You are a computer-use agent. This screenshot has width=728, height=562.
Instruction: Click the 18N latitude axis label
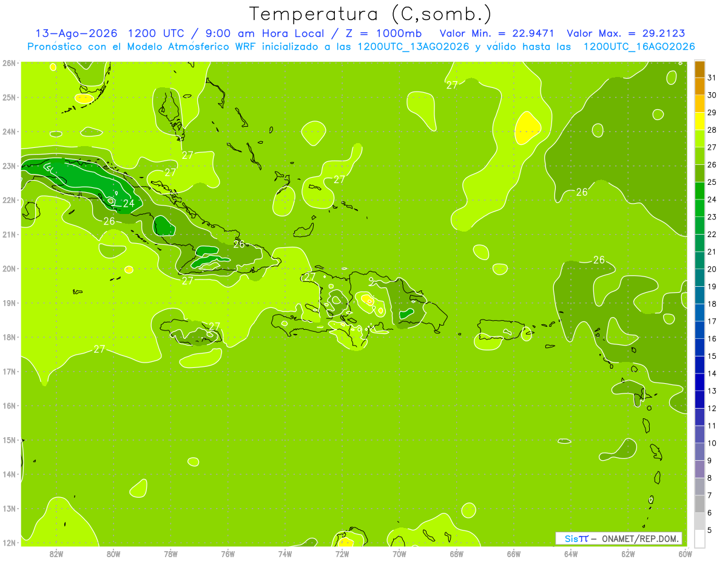click(8, 337)
